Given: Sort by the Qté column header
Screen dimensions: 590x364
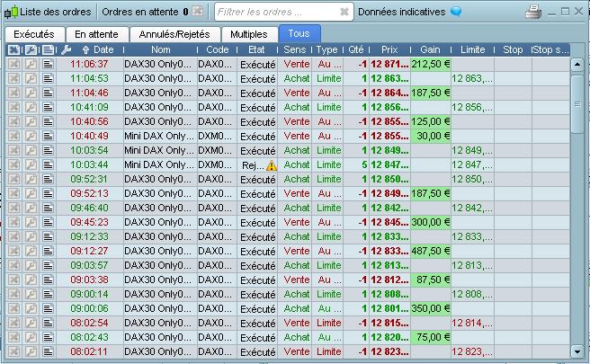Looking at the screenshot, I should 356,49.
